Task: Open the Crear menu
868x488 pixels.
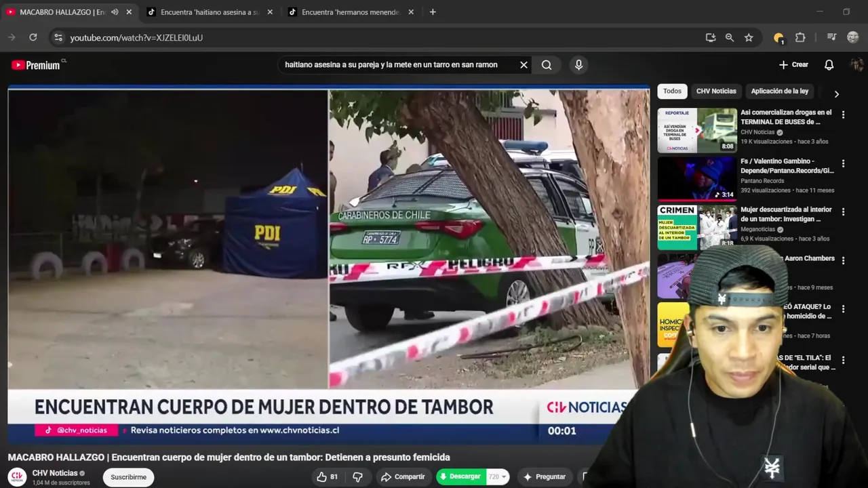Action: point(793,65)
